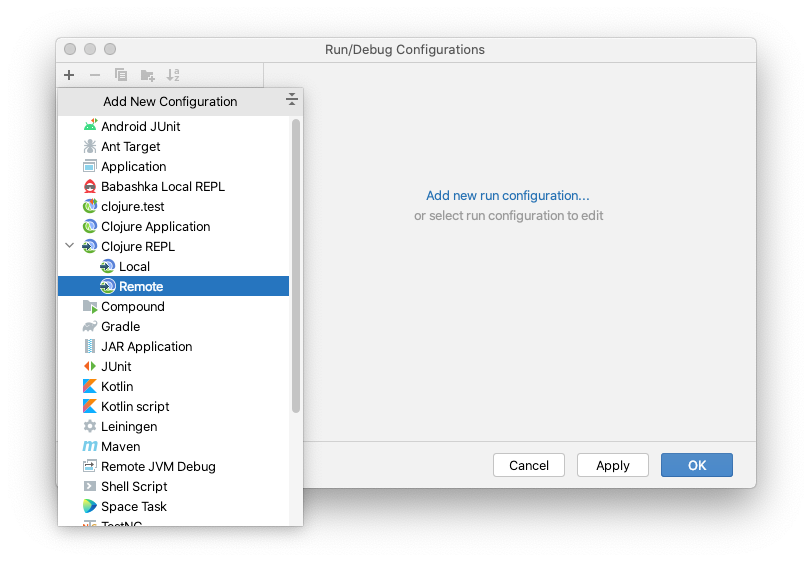The width and height of the screenshot is (812, 562).
Task: Select Local under Clojure REPL
Action: pos(173,266)
